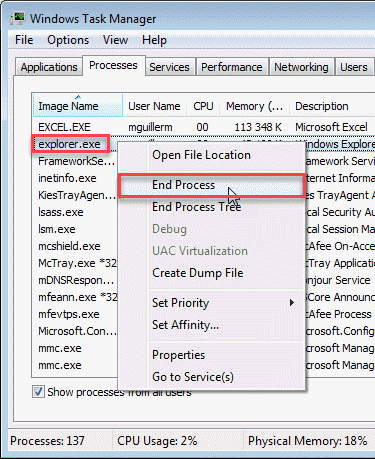
Task: Sort by CPU column header
Action: click(203, 106)
